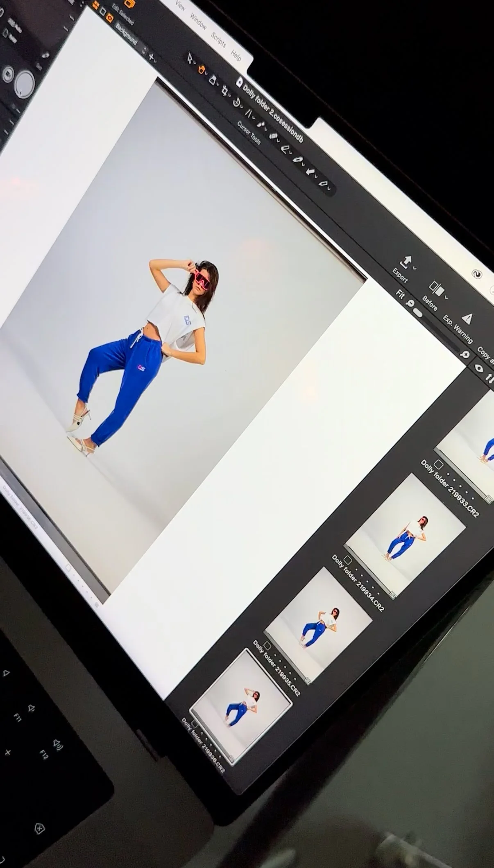Select the Heal bandage cursor tool
Viewport: 494px width, 868px height.
[x=274, y=137]
